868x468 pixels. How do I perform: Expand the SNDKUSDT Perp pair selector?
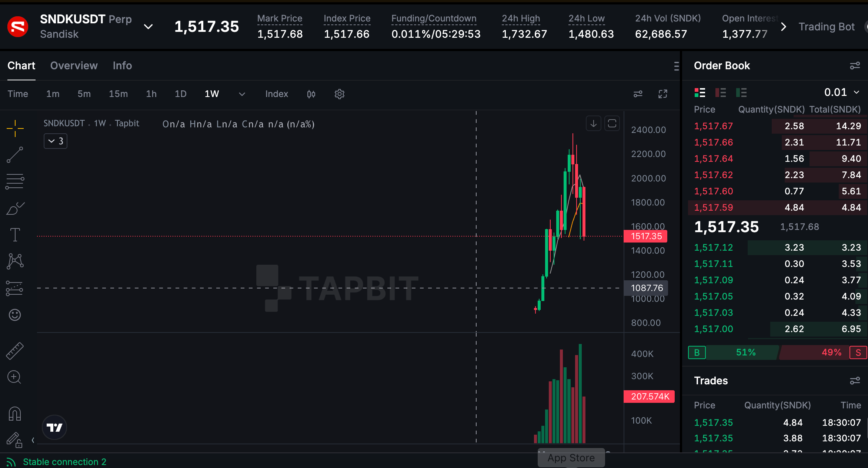click(x=148, y=27)
